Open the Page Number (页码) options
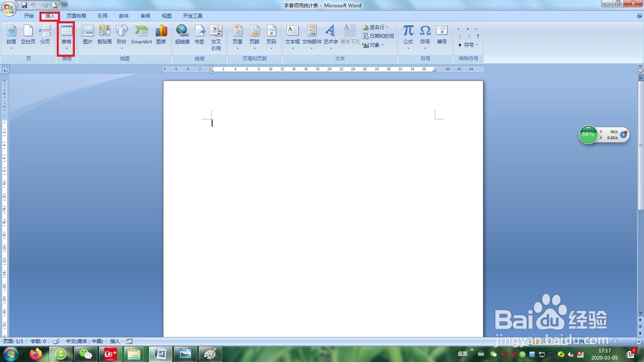 click(271, 37)
